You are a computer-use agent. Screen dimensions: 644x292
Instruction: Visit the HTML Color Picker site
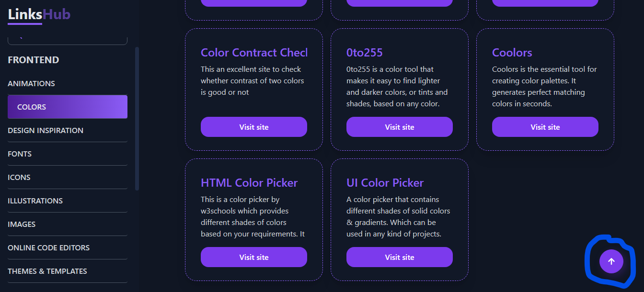point(253,257)
